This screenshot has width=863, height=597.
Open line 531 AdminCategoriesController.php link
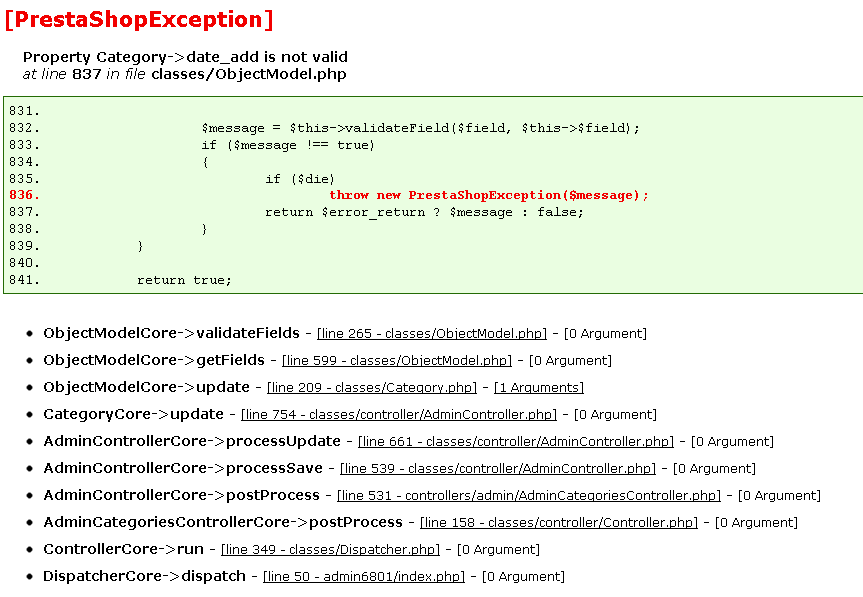529,495
